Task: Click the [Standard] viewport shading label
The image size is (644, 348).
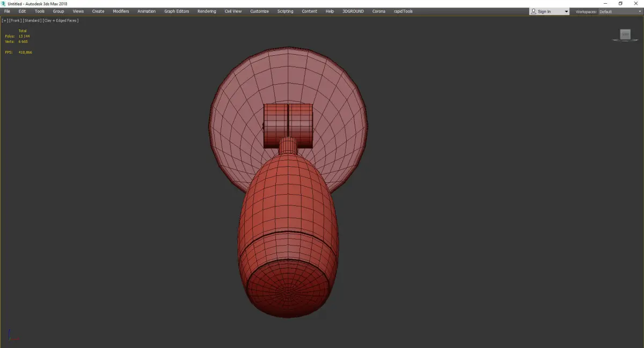Action: tap(32, 20)
